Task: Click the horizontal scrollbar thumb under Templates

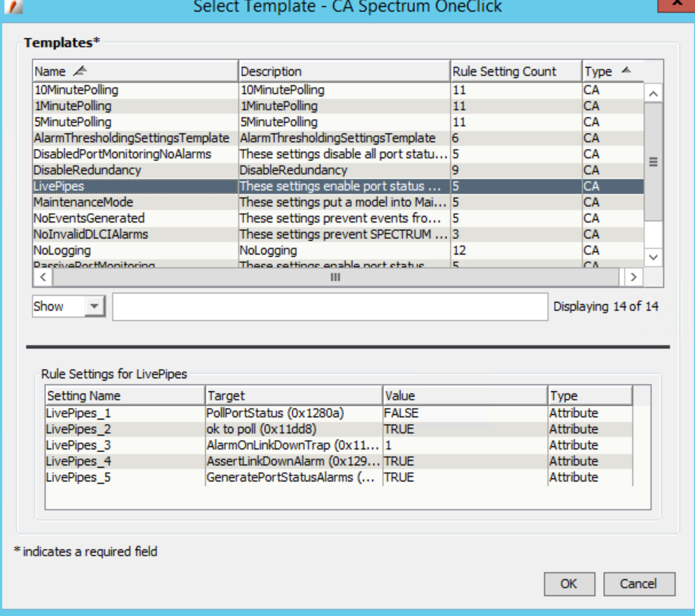Action: pos(335,277)
